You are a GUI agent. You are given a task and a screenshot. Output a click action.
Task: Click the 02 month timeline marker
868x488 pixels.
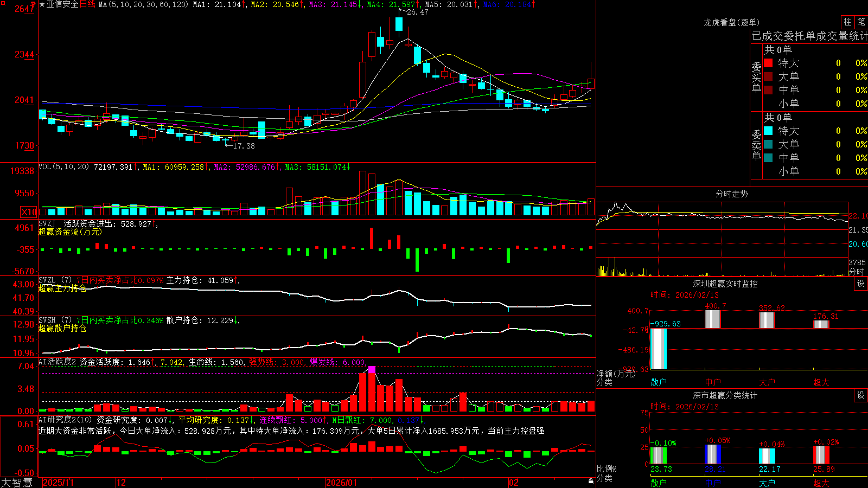[514, 483]
